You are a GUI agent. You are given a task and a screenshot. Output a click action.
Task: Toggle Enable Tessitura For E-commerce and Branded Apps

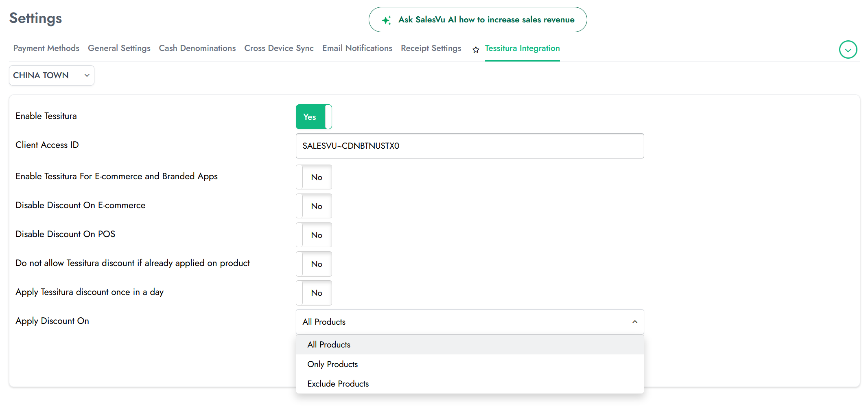pyautogui.click(x=314, y=177)
